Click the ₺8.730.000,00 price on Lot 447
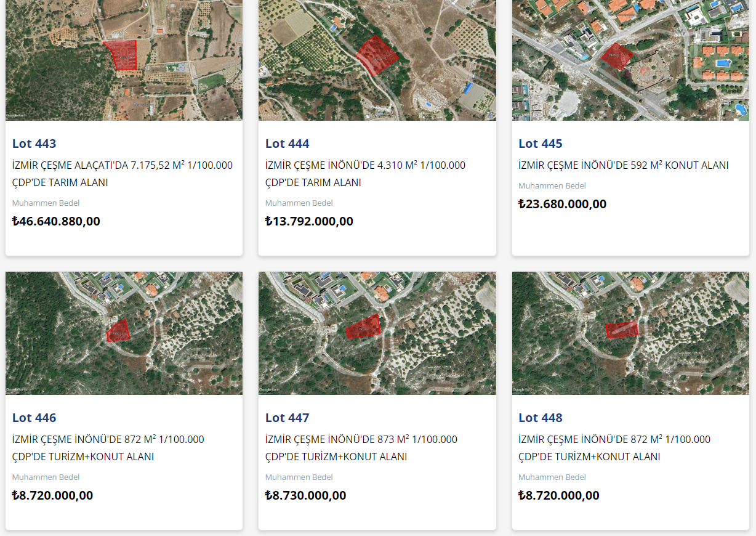 point(305,495)
